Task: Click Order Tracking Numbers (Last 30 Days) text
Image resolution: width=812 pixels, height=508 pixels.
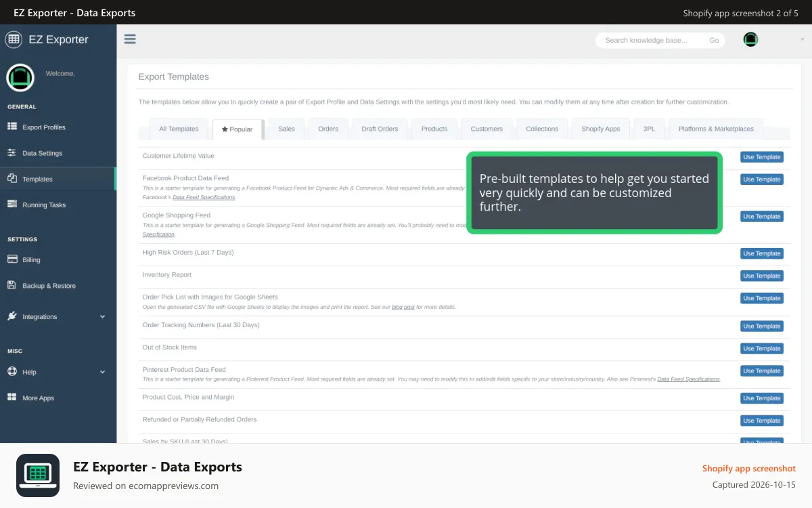Action: [x=201, y=325]
